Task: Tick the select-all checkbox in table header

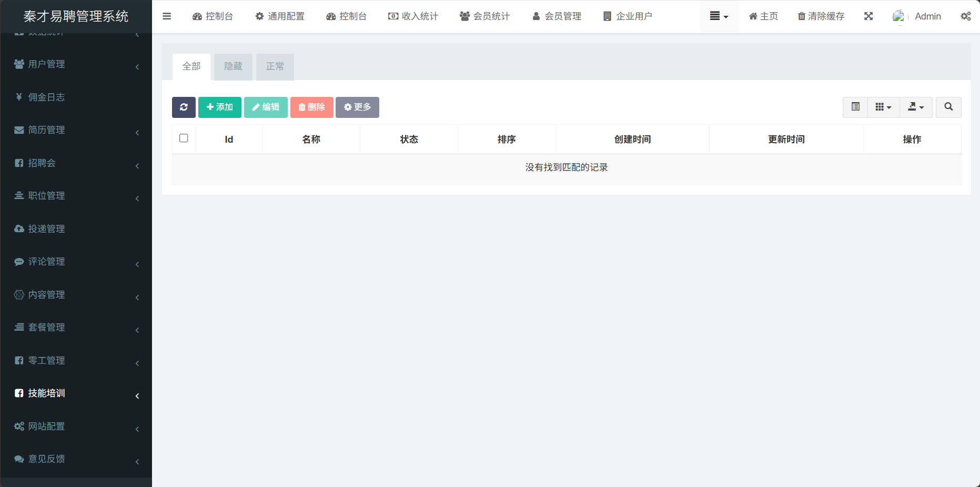Action: [x=184, y=138]
